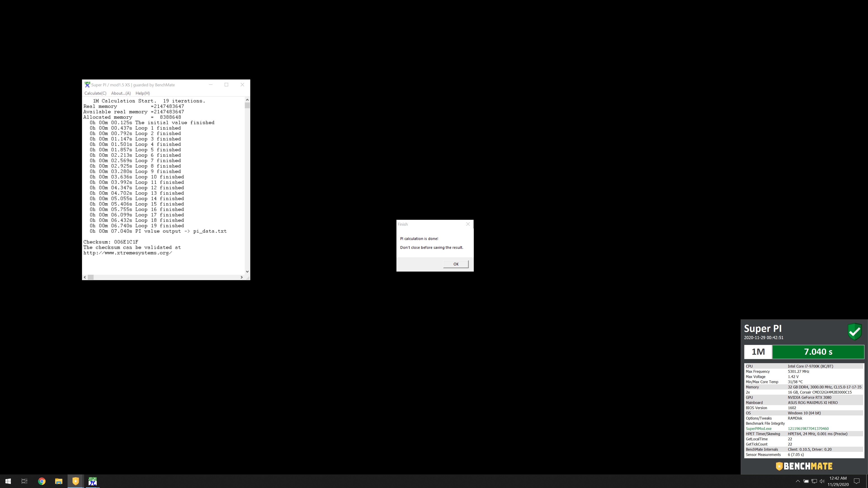Click the horizontal scrollbar thumb
The height and width of the screenshot is (488, 868).
(x=91, y=277)
